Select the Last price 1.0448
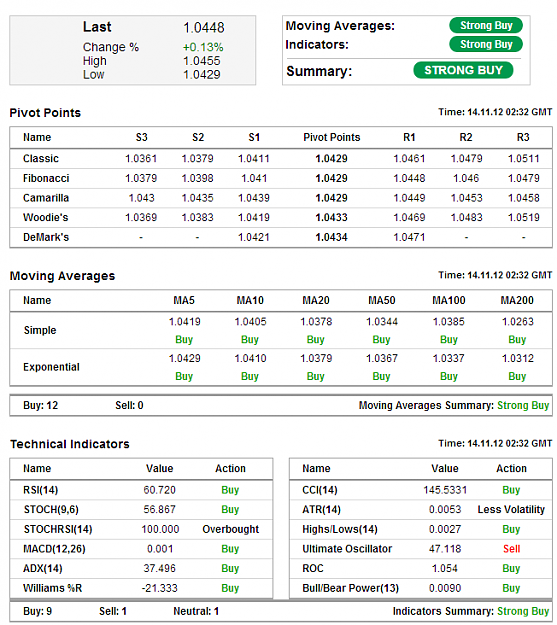This screenshot has width=557, height=625. pyautogui.click(x=204, y=28)
